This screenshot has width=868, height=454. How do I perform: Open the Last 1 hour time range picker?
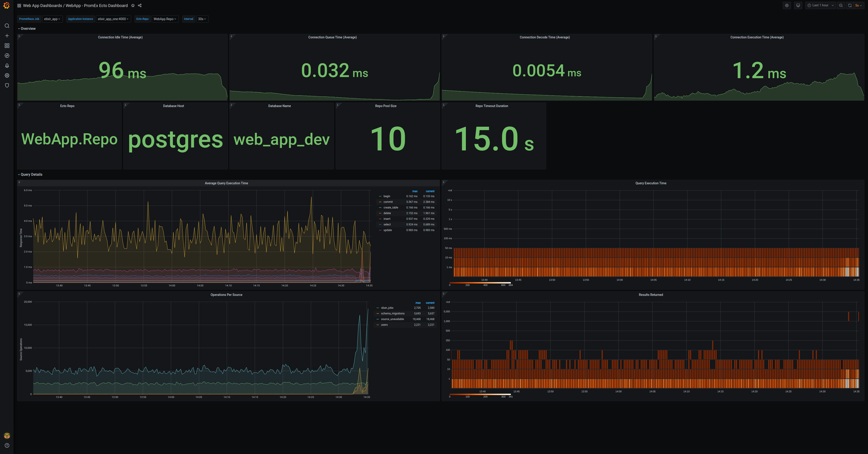click(x=820, y=5)
